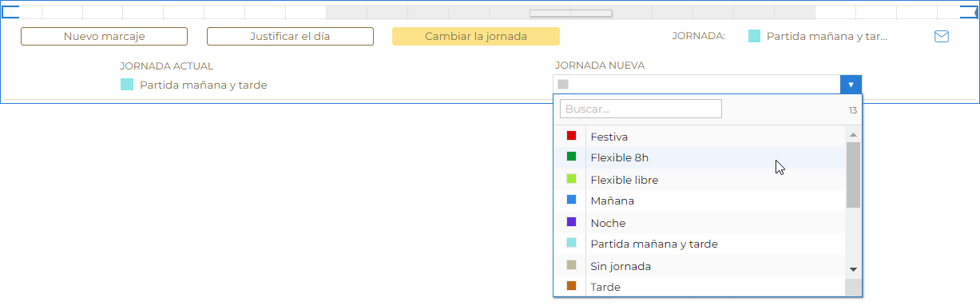Click dropdown list scrollbar down arrow

(x=853, y=269)
